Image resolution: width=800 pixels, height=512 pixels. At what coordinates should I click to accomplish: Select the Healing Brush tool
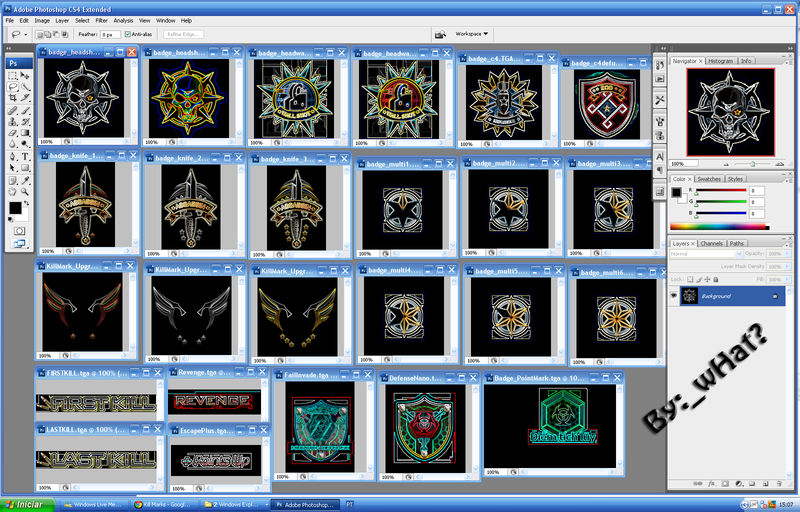pyautogui.click(x=13, y=110)
